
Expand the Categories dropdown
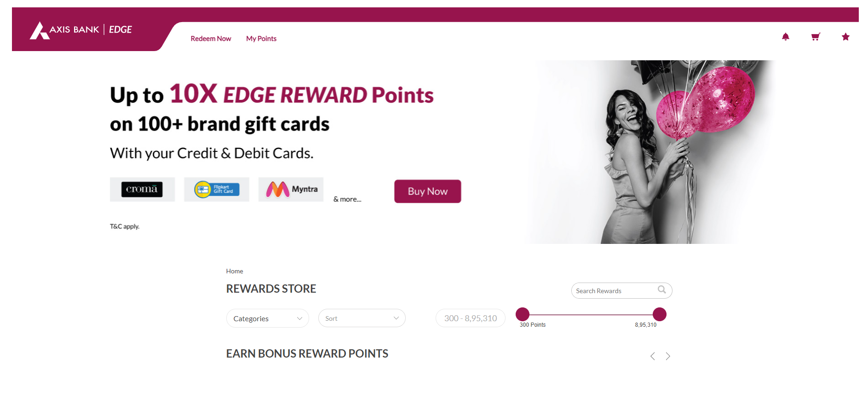point(267,318)
